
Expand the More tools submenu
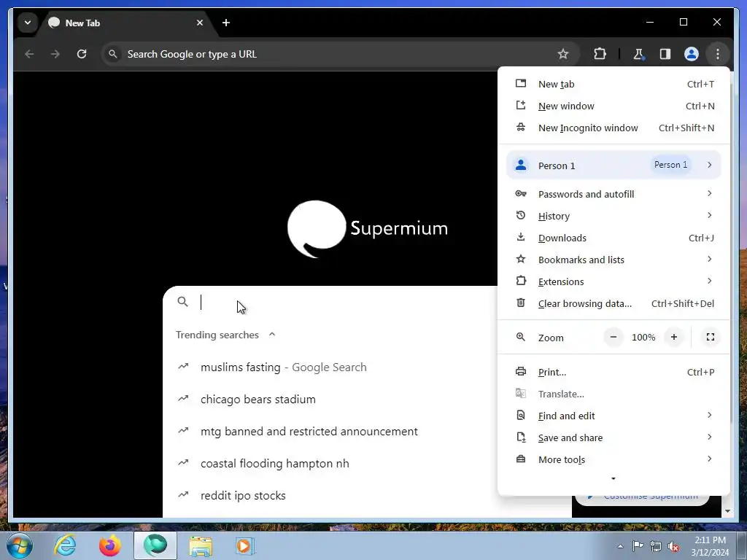[x=614, y=459]
